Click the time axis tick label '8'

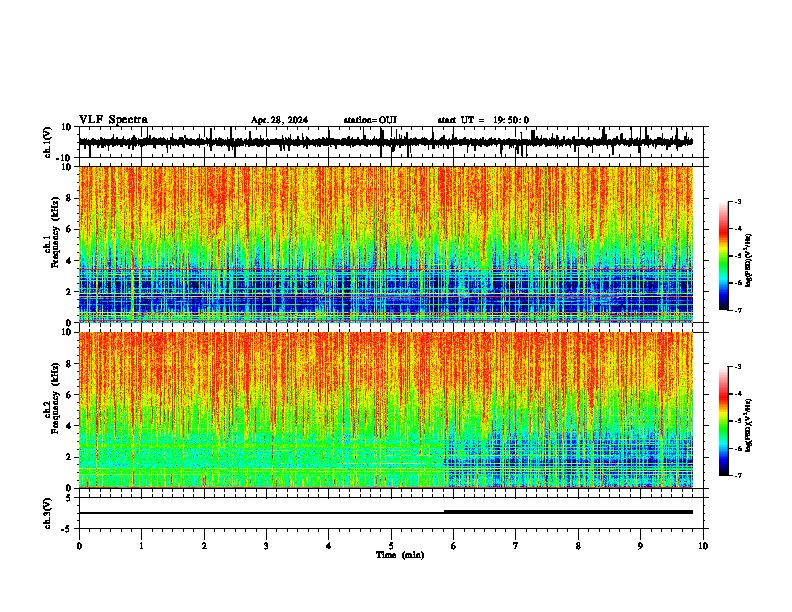tap(578, 546)
